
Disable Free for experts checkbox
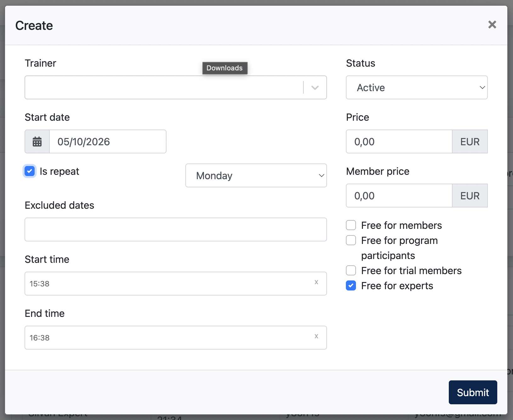pos(351,285)
